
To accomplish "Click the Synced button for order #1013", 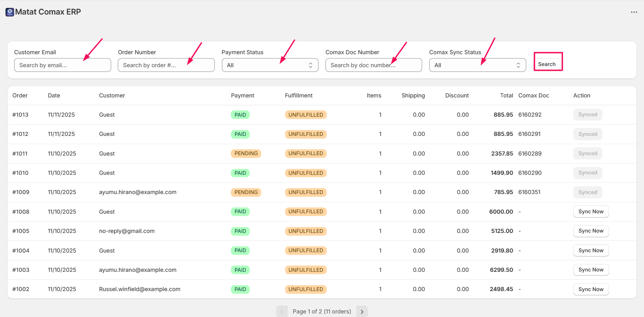I will pos(587,115).
